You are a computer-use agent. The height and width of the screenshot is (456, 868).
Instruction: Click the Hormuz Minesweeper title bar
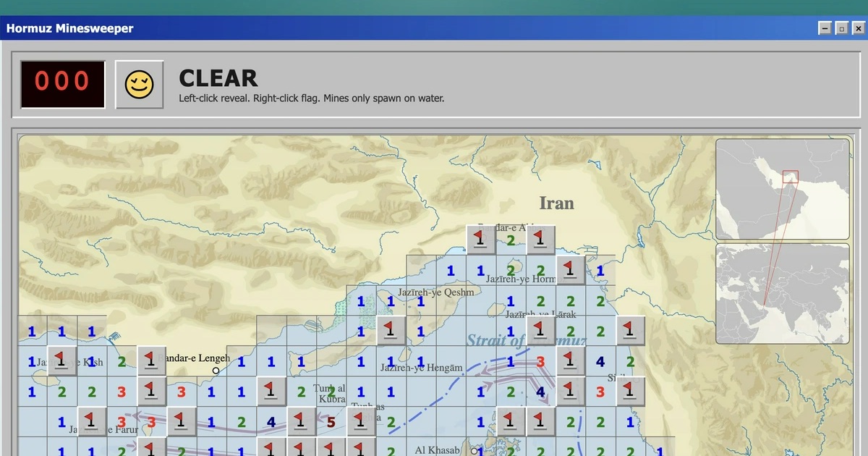(x=69, y=28)
